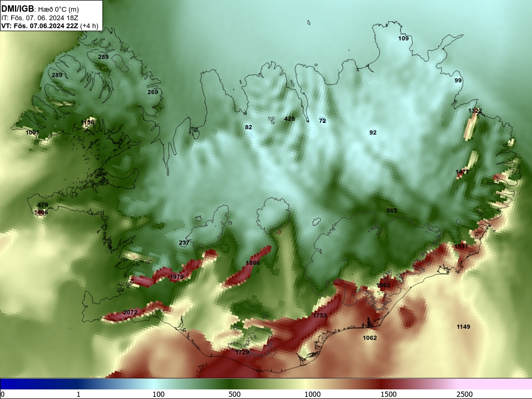This screenshot has height=399, width=532.
Task: Click the 1062 map value label
Action: click(x=370, y=338)
